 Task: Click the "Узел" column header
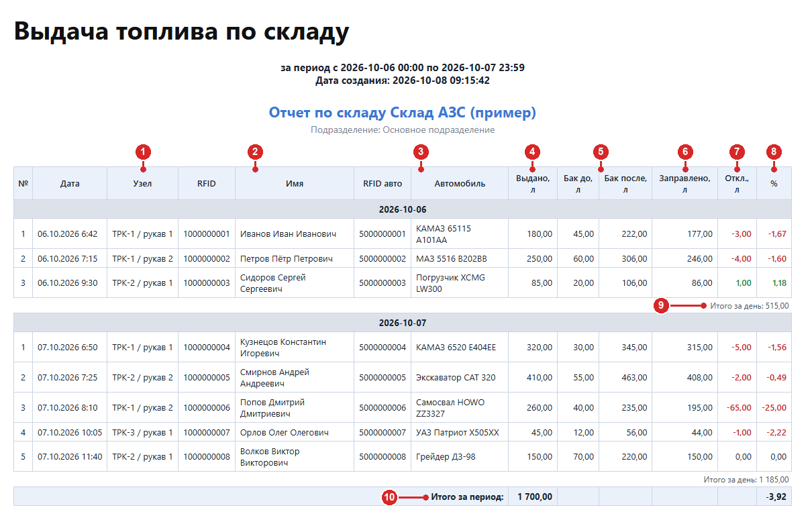[x=142, y=183]
